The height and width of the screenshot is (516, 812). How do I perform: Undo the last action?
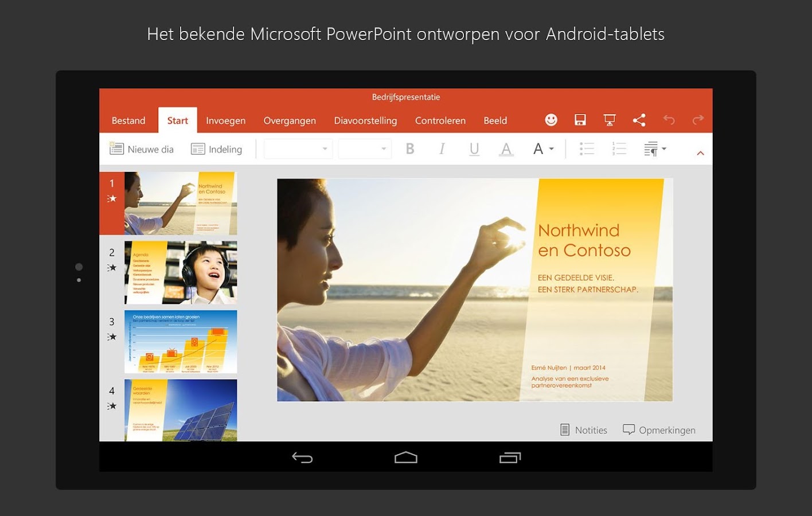coord(669,120)
